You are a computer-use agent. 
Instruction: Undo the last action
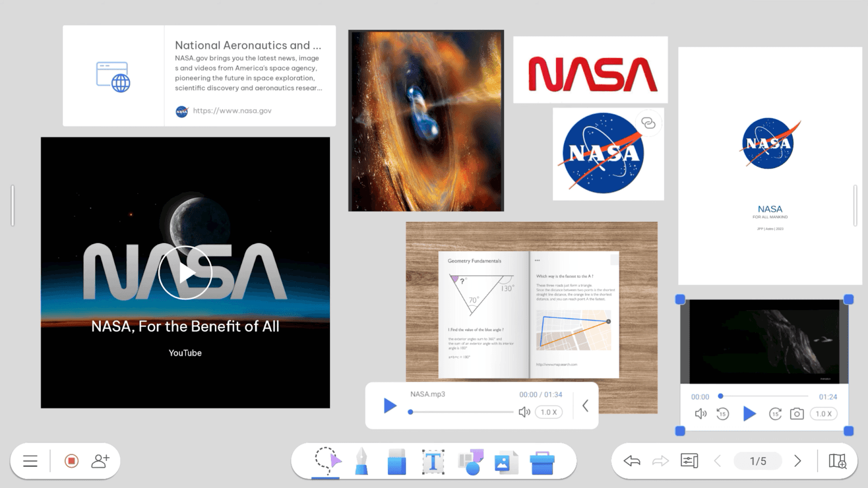(x=632, y=461)
